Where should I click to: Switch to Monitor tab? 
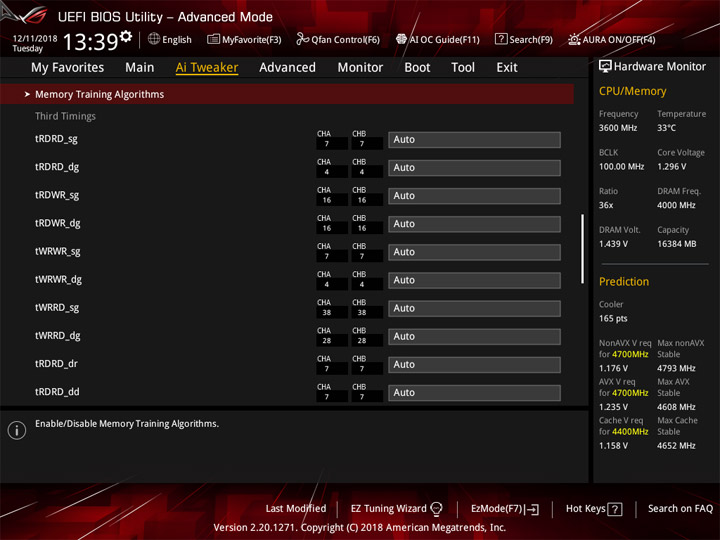click(360, 68)
